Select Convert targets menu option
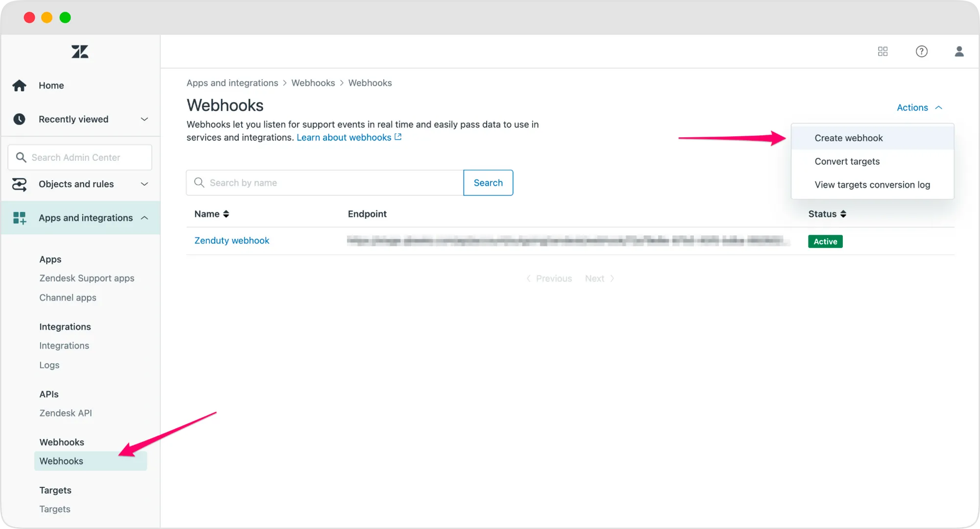 tap(872, 161)
